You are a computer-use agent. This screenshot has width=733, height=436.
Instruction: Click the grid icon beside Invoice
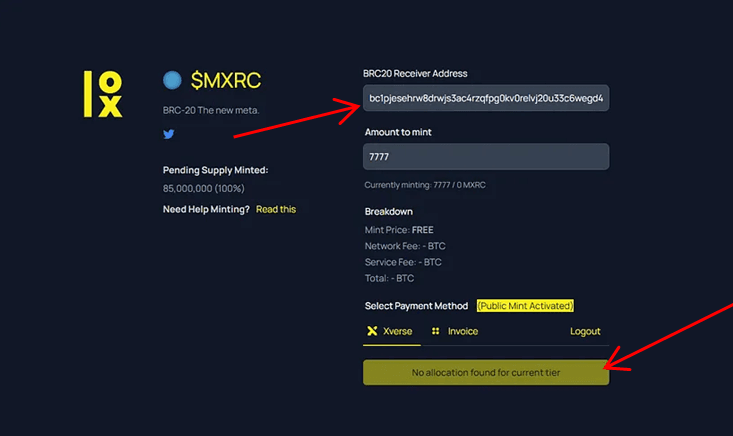[436, 331]
